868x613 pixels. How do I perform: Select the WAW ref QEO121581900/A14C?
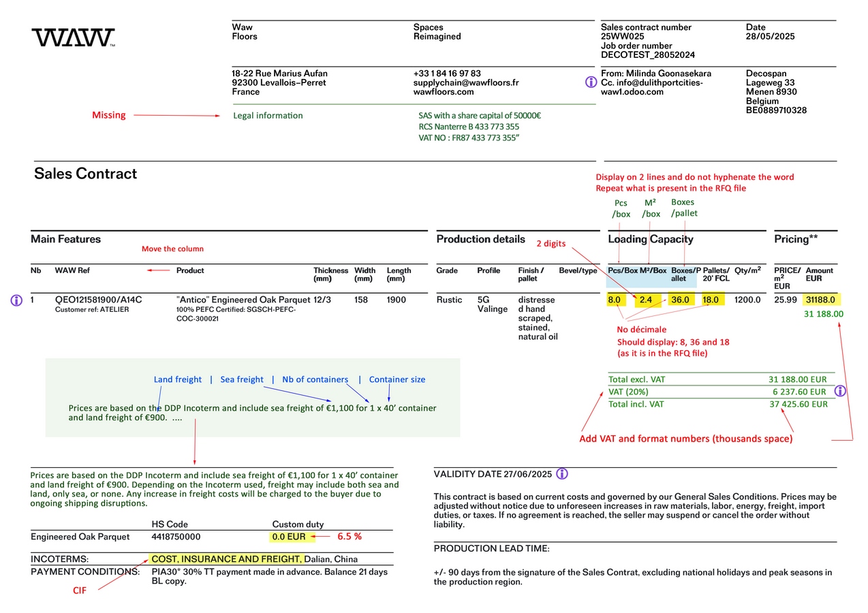(98, 300)
